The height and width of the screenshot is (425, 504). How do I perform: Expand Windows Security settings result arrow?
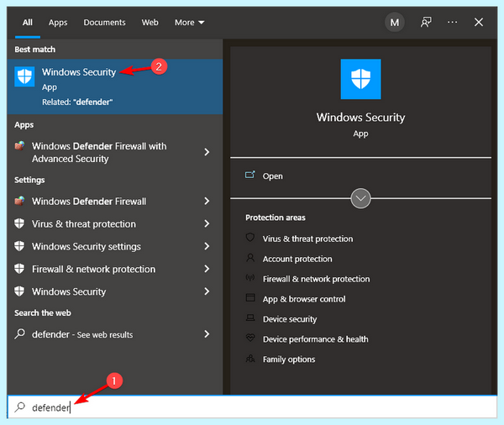click(x=207, y=246)
